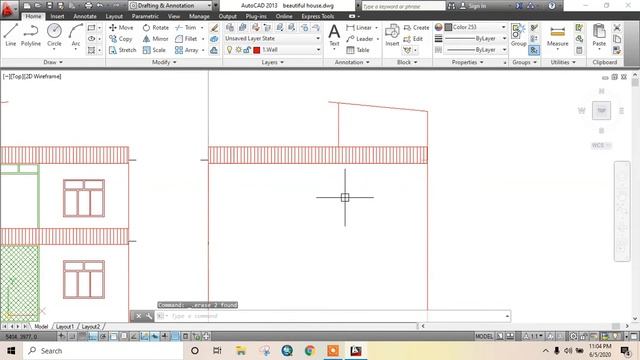
Task: Open the View ribbon tab
Action: coord(174,16)
